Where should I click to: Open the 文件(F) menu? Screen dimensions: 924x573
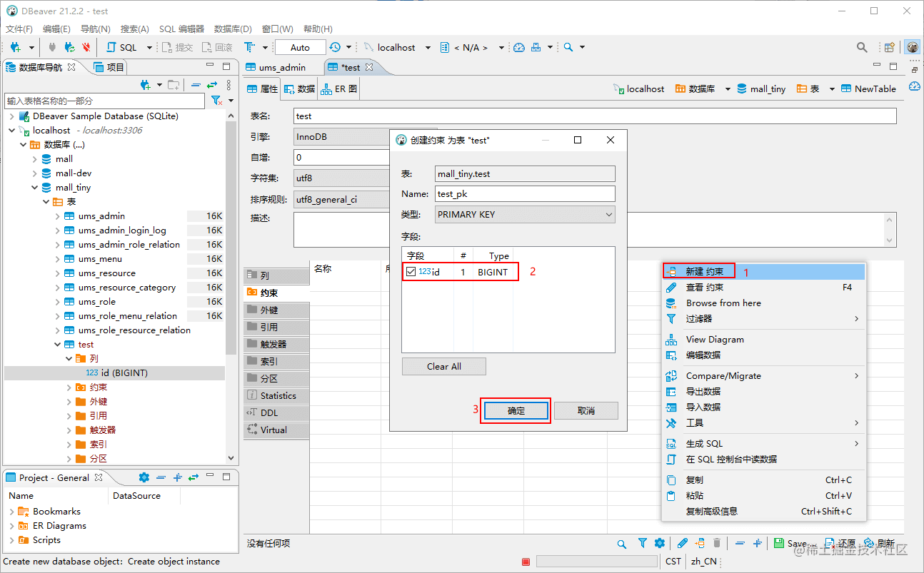point(19,29)
